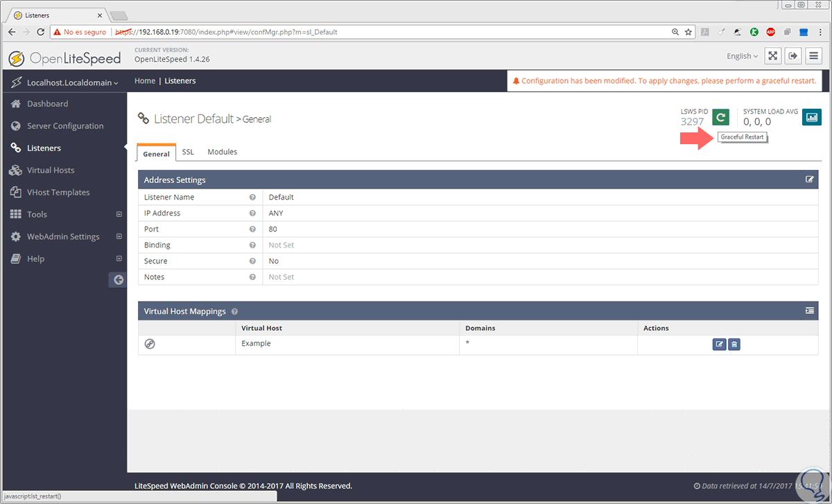Click the Virtual Host column header
Screen dimensions: 832x504
261,328
